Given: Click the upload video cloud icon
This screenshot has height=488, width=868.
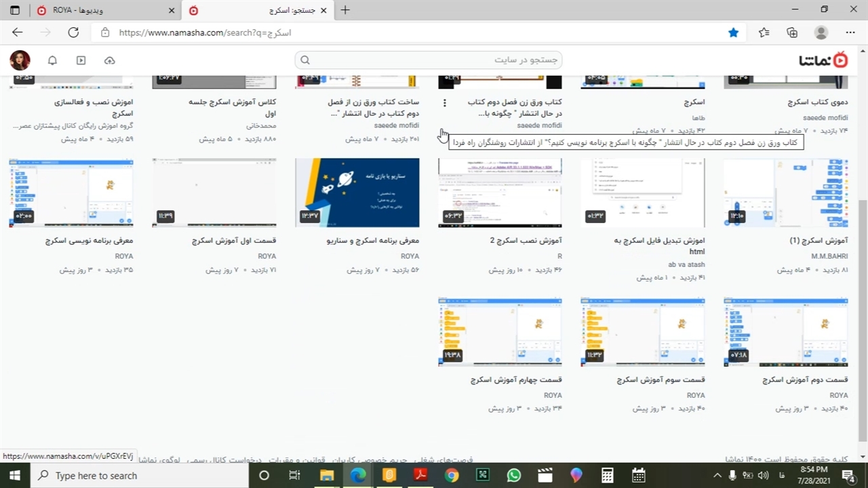Looking at the screenshot, I should pyautogui.click(x=109, y=60).
